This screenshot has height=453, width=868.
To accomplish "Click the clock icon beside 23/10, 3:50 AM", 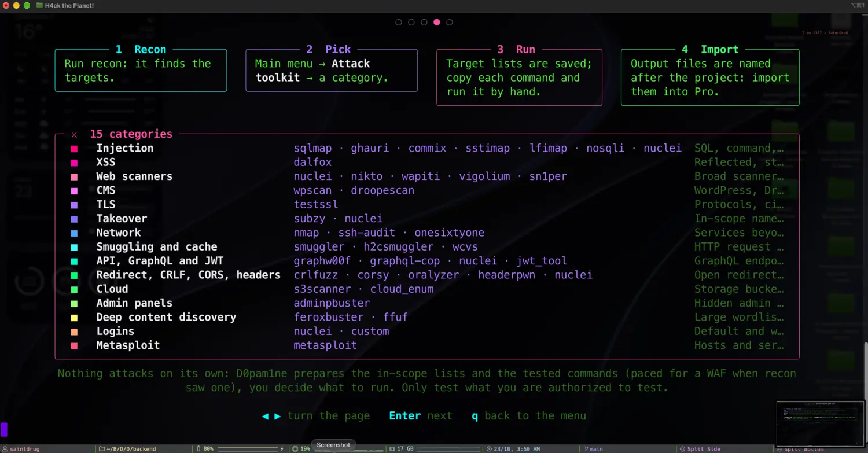I will tap(489, 448).
